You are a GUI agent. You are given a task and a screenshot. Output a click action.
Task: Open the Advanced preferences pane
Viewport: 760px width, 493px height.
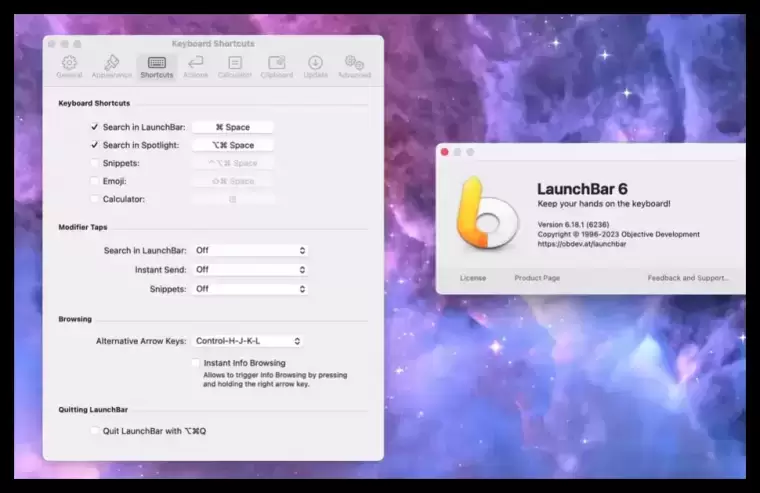pyautogui.click(x=354, y=66)
